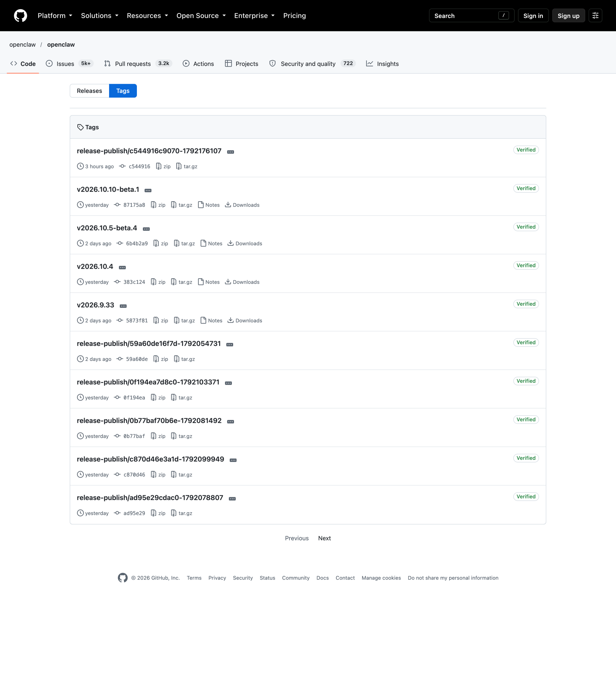
Task: Open tag v2026.10.4
Action: (95, 267)
